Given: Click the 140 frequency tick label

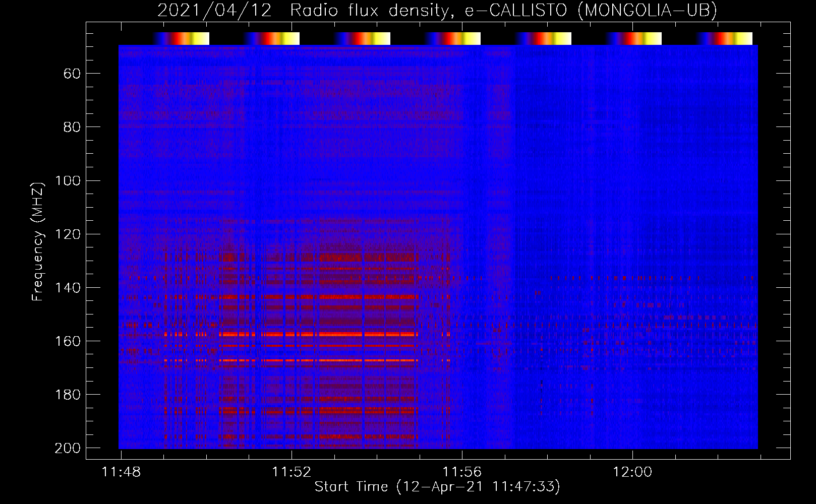Looking at the screenshot, I should tap(68, 288).
